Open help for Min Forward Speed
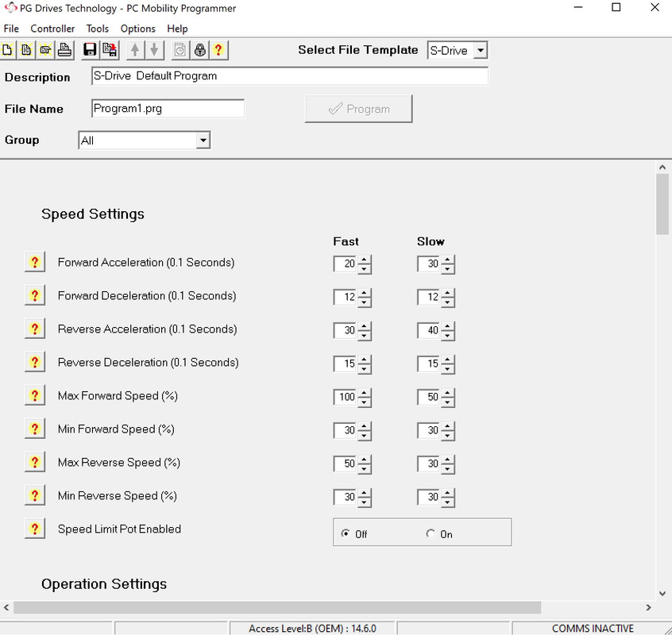Screen dimensions: 672x635 point(35,429)
